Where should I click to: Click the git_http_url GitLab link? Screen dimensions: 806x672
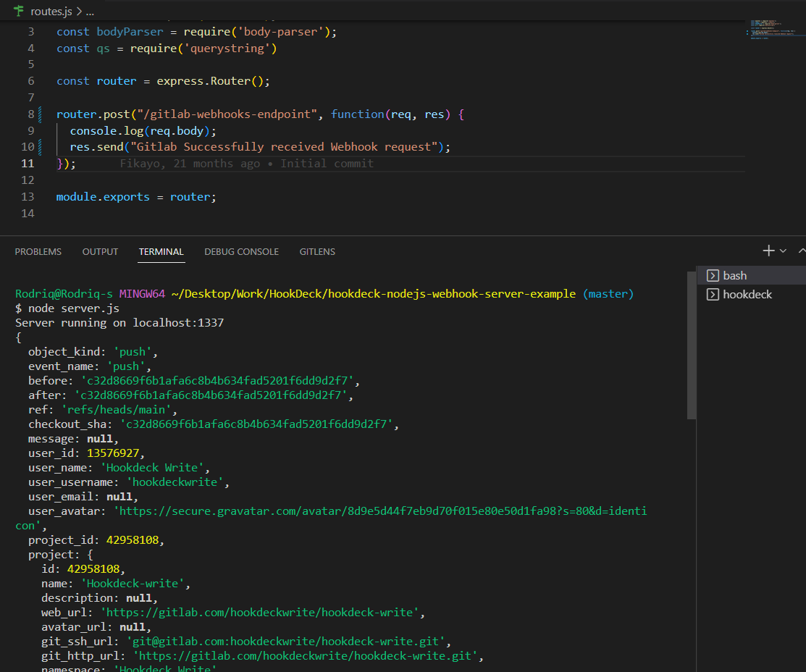coord(304,655)
